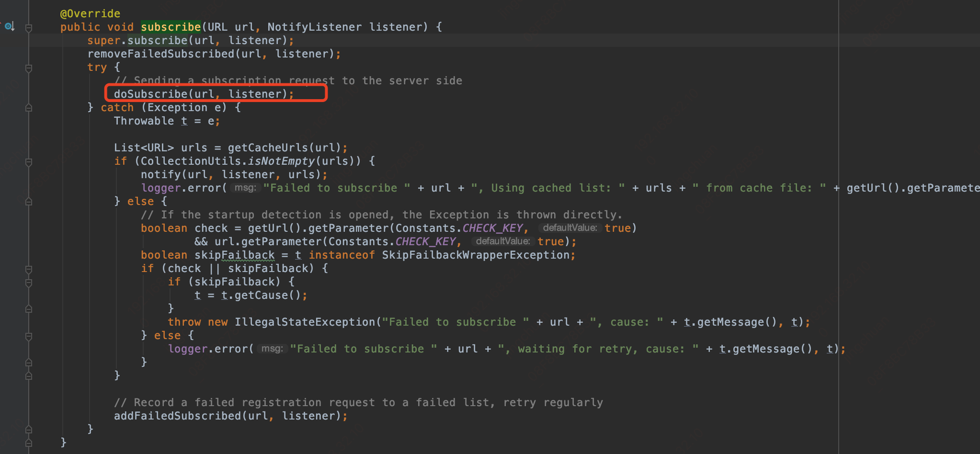Click the "from cache file" string literal
Screen dimensions: 980x454
pyautogui.click(x=759, y=188)
